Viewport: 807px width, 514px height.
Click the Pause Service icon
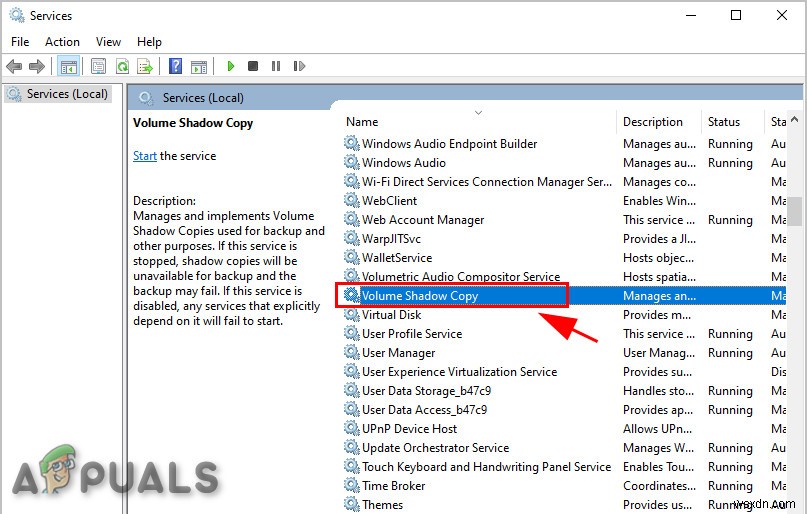[x=276, y=66]
